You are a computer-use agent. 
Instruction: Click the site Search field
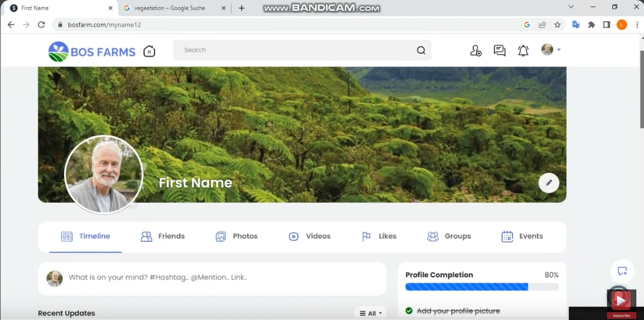(302, 50)
